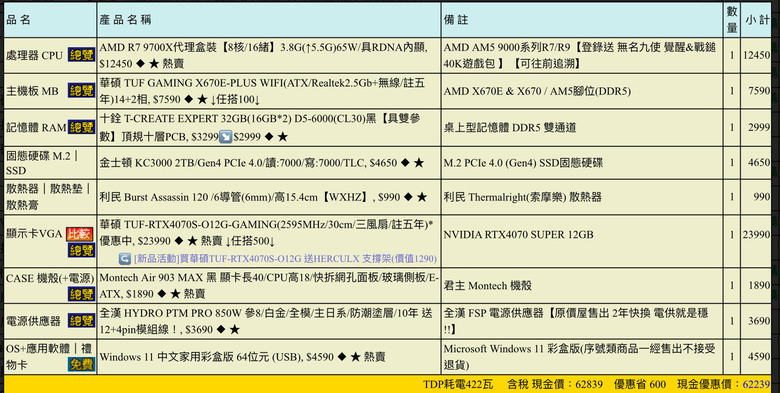780x393 pixels.
Task: Select the 十銓 T-CREATE EXPERT 32GB product entry
Action: point(260,127)
